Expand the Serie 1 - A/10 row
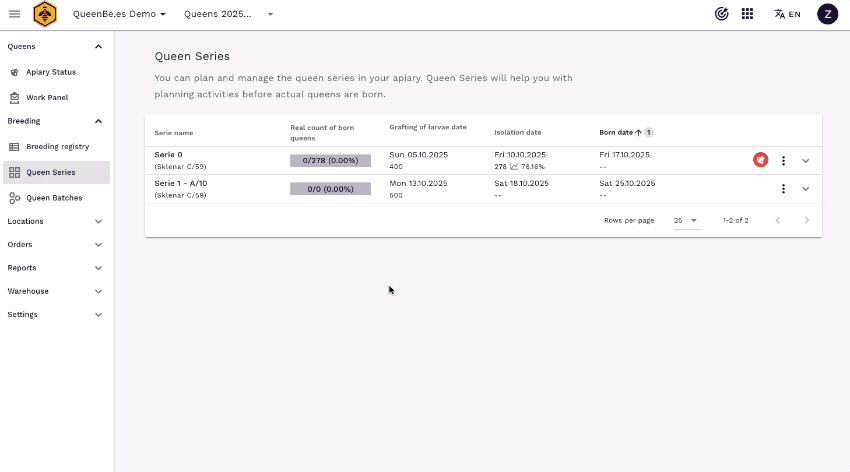Viewport: 850px width, 472px height. tap(806, 189)
